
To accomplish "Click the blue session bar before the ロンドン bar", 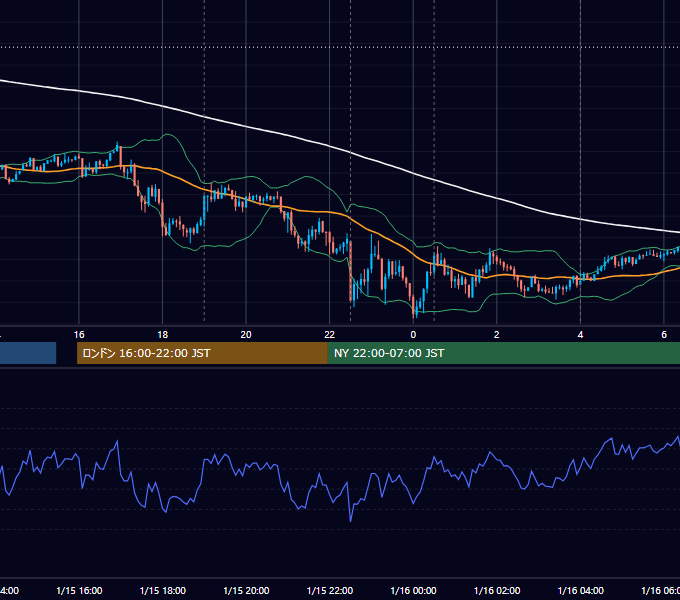I will (28, 353).
